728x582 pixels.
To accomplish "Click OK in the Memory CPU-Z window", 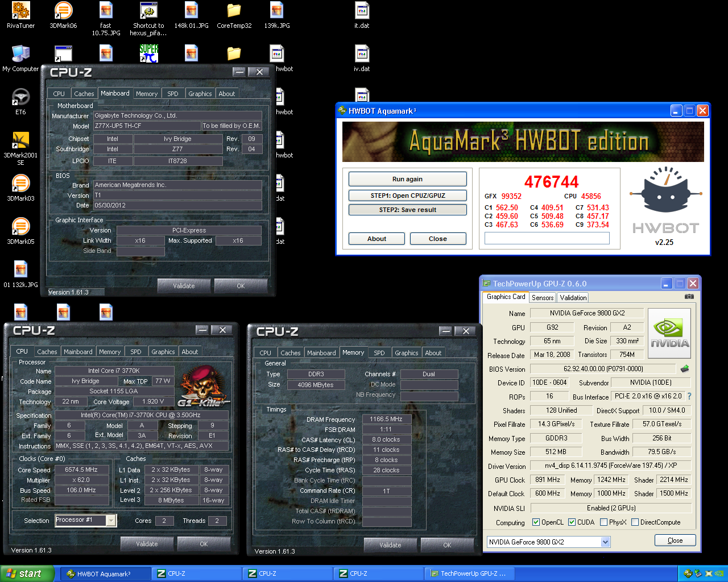I will 447,545.
